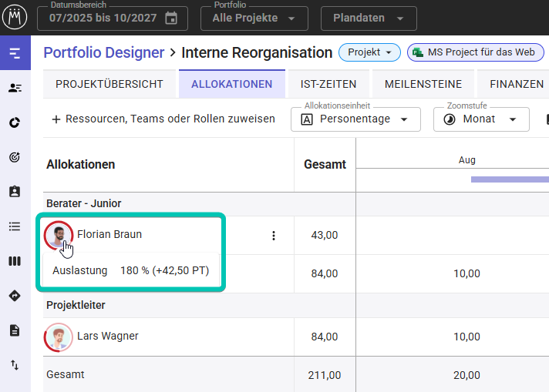Open the three-dot menu for Florian Braun
This screenshot has width=549, height=392.
tap(273, 236)
